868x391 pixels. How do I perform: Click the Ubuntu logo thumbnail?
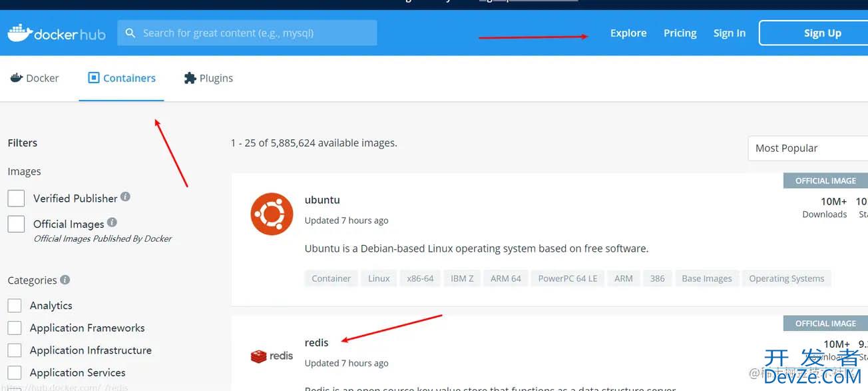(x=272, y=214)
